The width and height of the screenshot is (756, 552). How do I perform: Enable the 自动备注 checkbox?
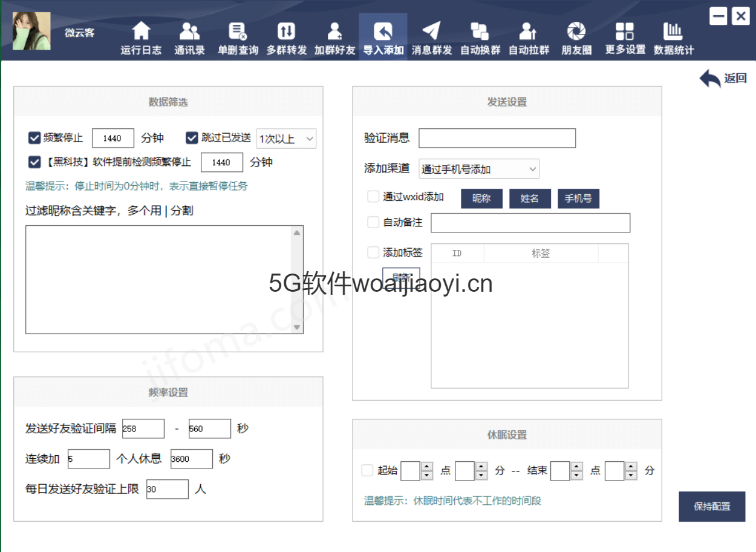click(373, 222)
